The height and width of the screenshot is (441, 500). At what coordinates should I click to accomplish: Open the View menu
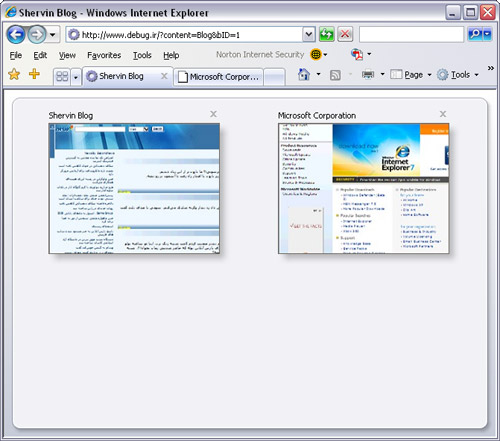(x=67, y=55)
